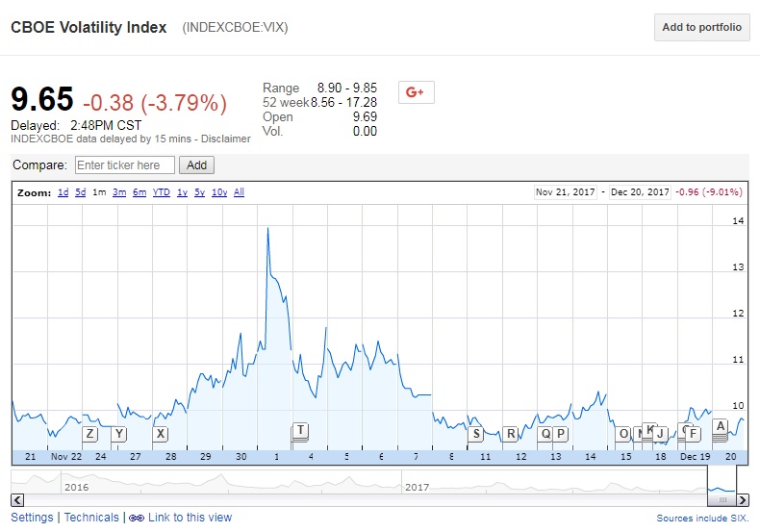Image resolution: width=760 pixels, height=532 pixels.
Task: Click news flag R marker
Action: tap(511, 434)
